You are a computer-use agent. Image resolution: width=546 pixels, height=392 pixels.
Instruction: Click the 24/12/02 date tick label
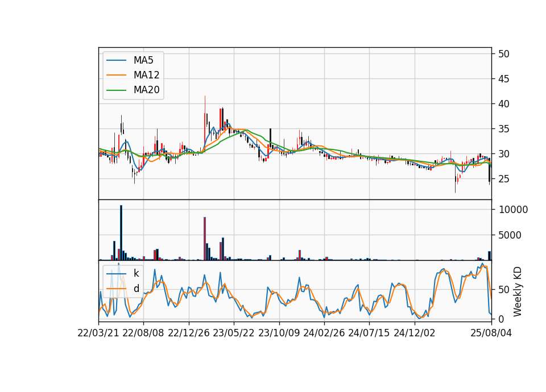point(415,333)
